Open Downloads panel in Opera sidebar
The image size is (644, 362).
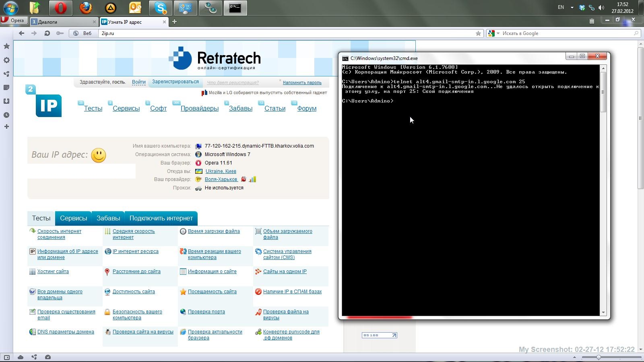(6, 101)
